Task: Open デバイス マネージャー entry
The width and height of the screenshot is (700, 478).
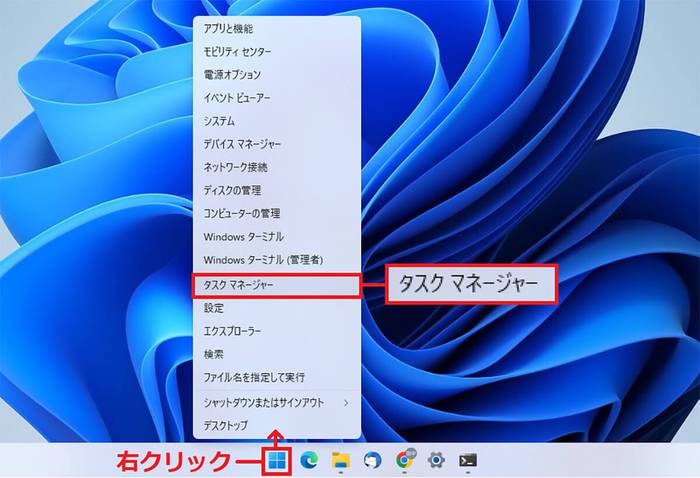Action: [x=277, y=144]
